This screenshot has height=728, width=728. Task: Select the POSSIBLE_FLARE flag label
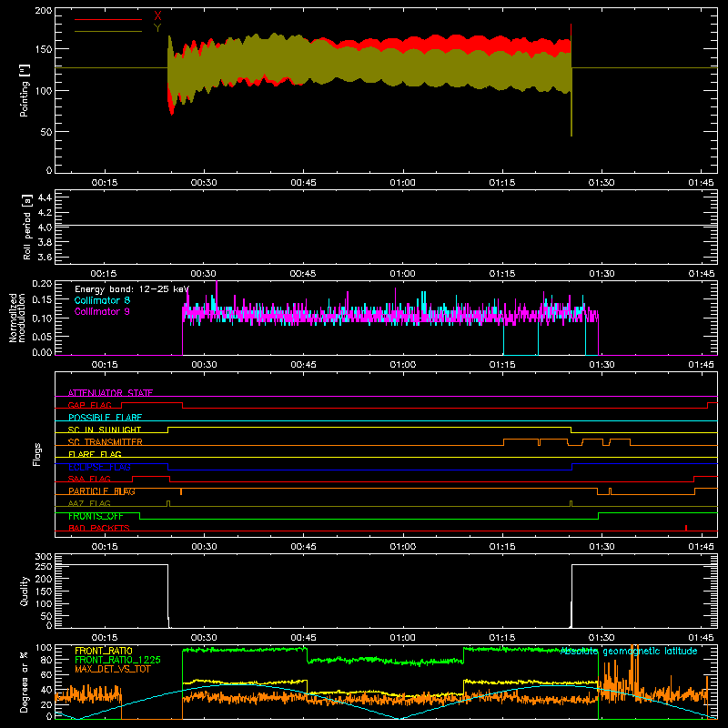pyautogui.click(x=105, y=418)
